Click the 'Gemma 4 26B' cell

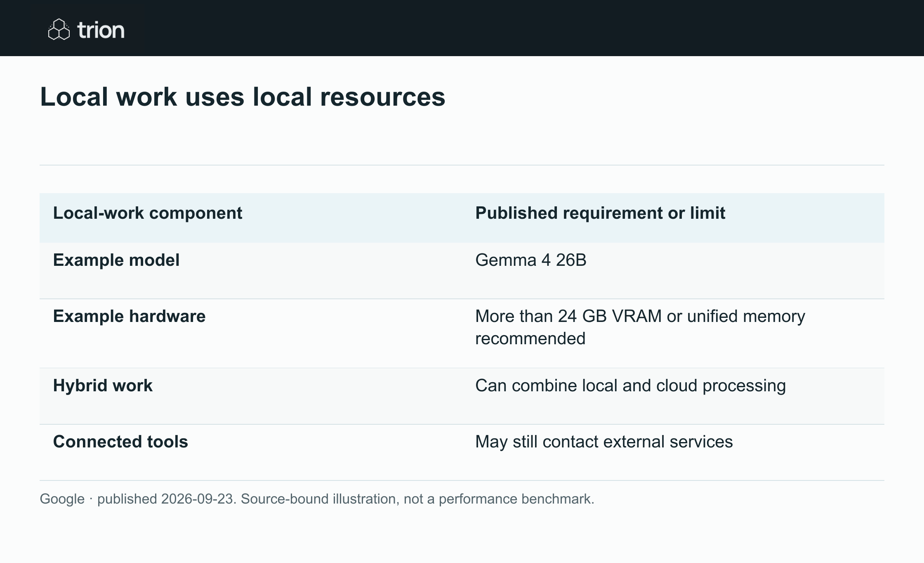tap(531, 260)
